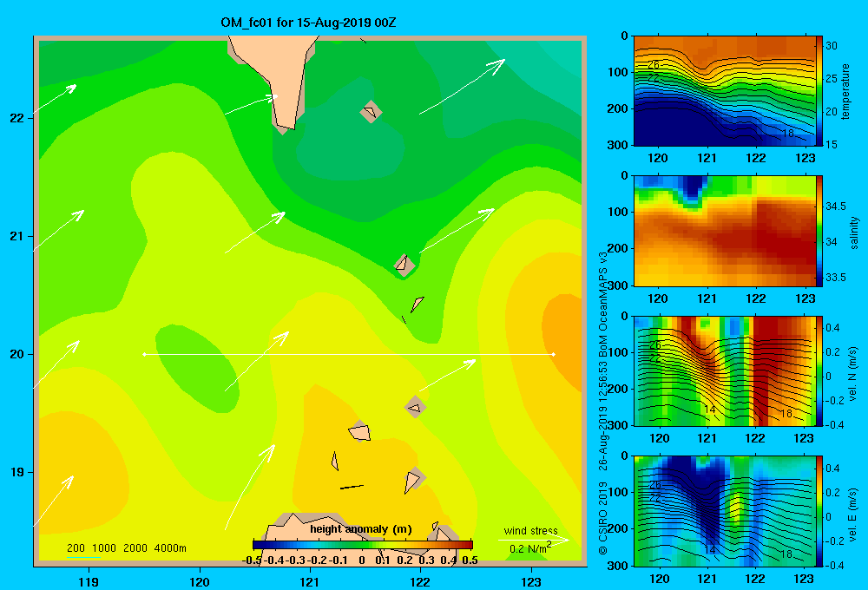Click the height anomaly color bar
The height and width of the screenshot is (590, 868).
(363, 545)
